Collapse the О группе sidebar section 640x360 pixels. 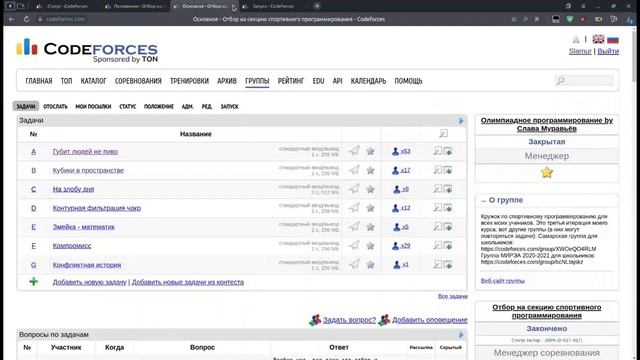(483, 201)
